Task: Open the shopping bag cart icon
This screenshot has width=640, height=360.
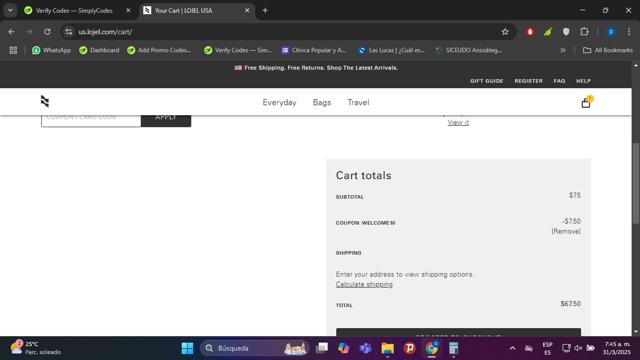Action: tap(586, 102)
